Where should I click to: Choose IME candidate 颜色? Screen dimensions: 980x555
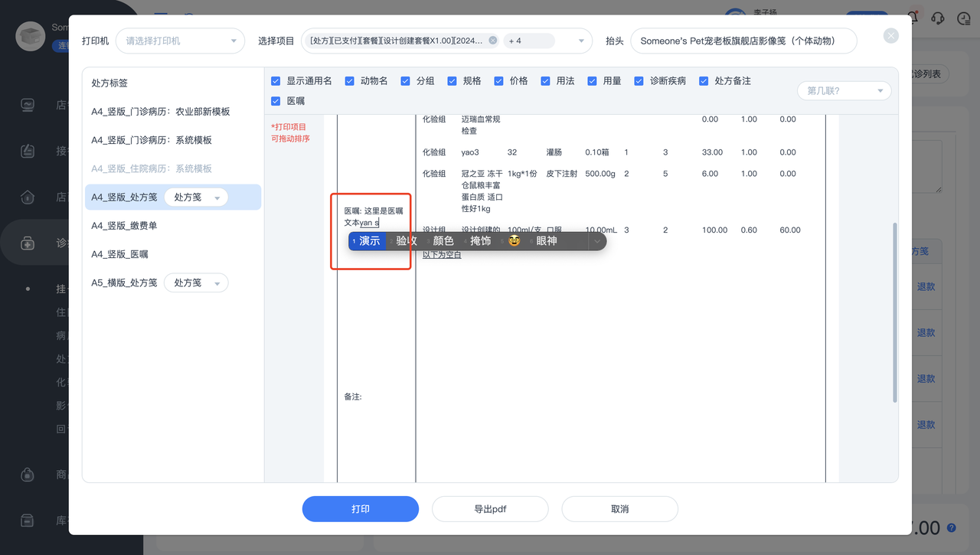pyautogui.click(x=443, y=241)
